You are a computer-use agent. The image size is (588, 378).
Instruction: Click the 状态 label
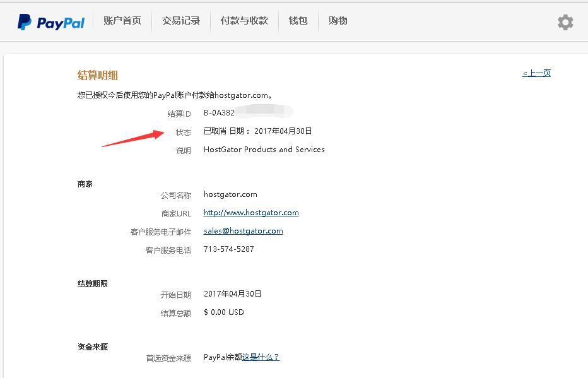184,132
